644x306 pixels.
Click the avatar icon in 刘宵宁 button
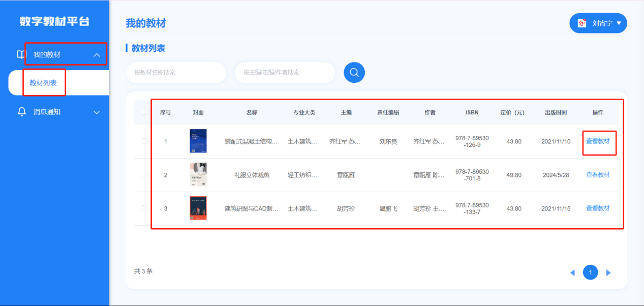pos(581,22)
